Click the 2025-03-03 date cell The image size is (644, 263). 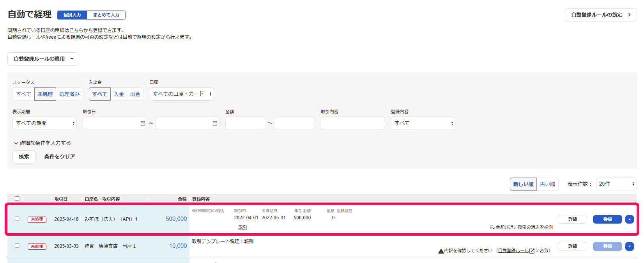coord(66,246)
